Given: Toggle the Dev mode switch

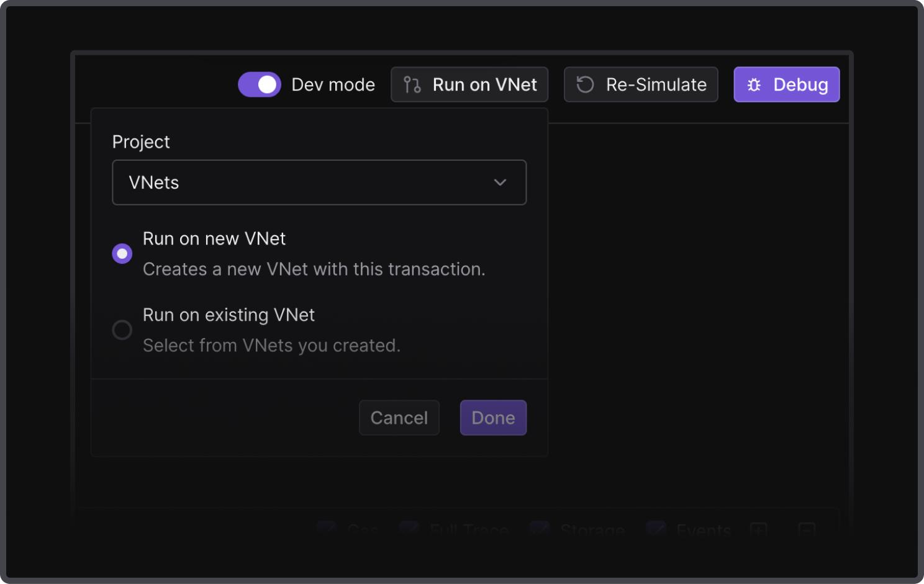Looking at the screenshot, I should 260,84.
